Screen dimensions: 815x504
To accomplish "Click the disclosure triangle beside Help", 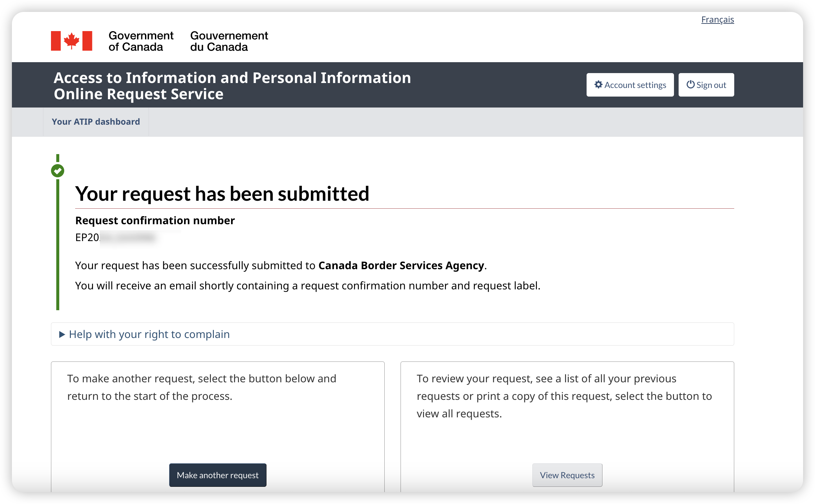I will click(x=62, y=334).
